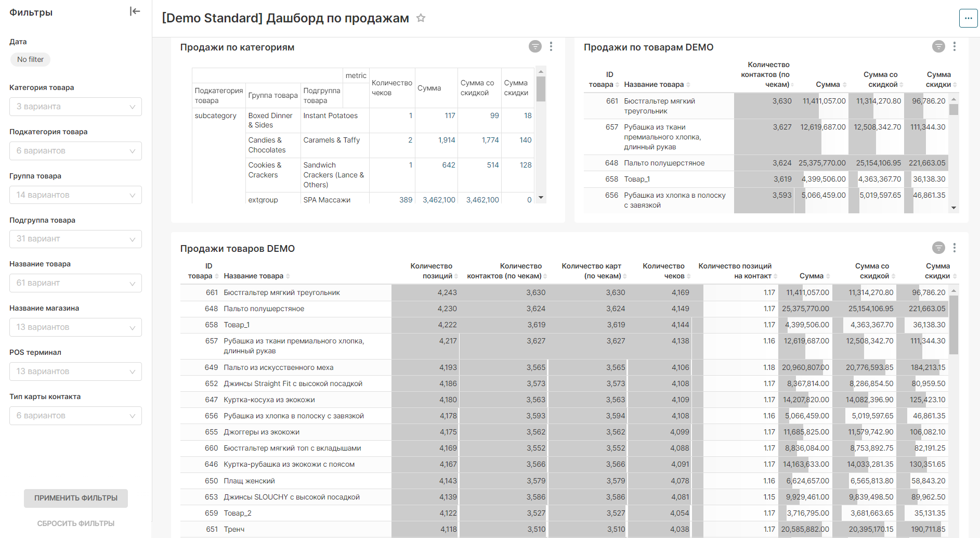Expand the Категория товара dropdown

pos(75,107)
